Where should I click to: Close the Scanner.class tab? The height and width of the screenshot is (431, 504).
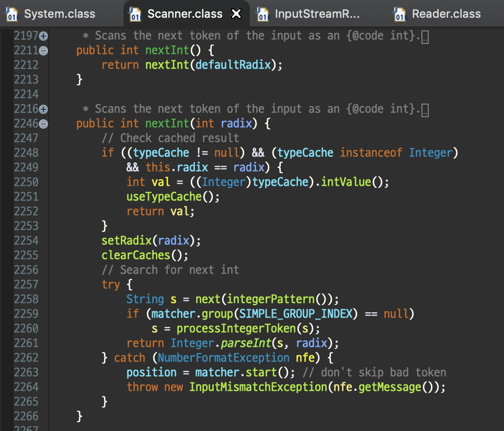pos(236,14)
